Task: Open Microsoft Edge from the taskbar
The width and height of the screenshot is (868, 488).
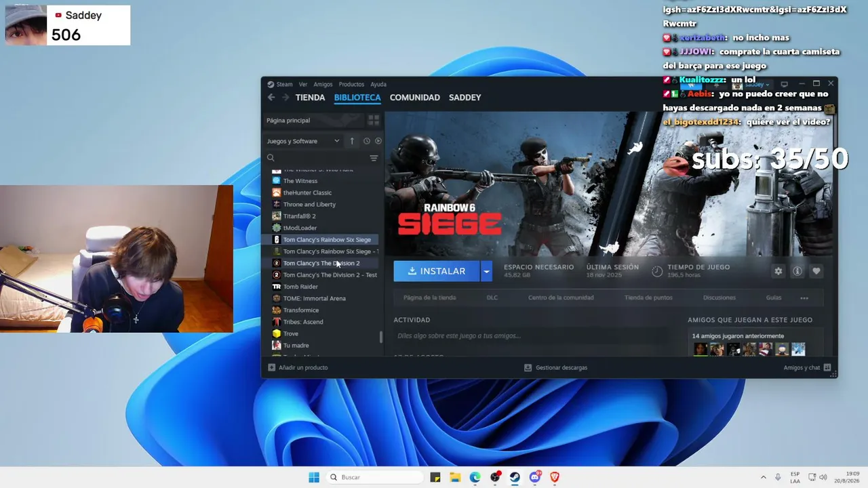Action: 475,477
